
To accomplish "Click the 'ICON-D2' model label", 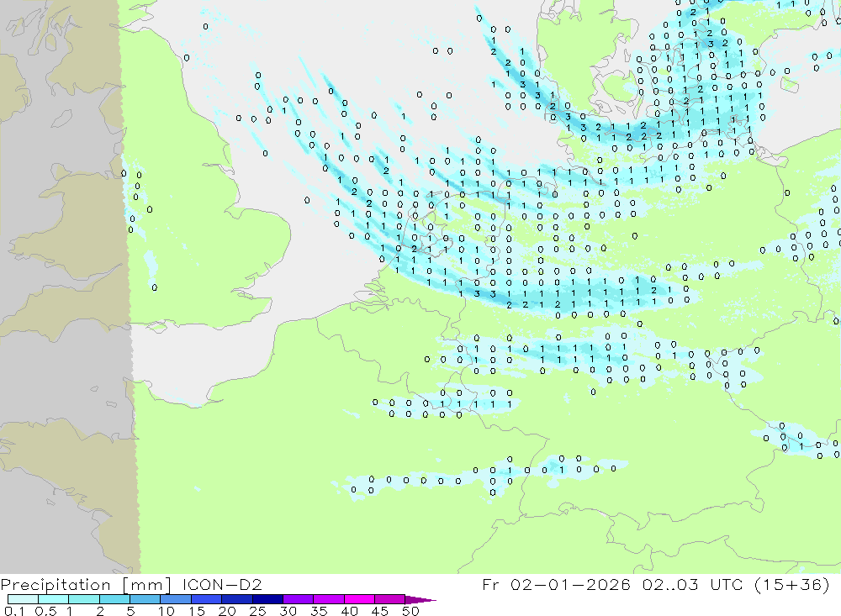I will point(222,584).
